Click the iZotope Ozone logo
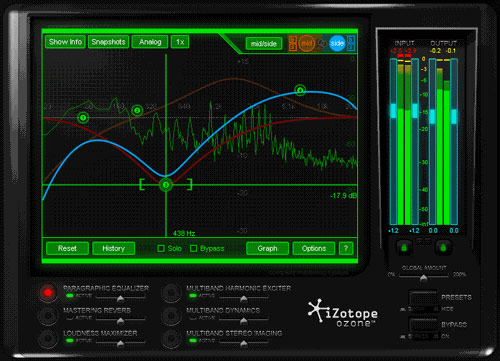The image size is (500, 361). point(343,312)
